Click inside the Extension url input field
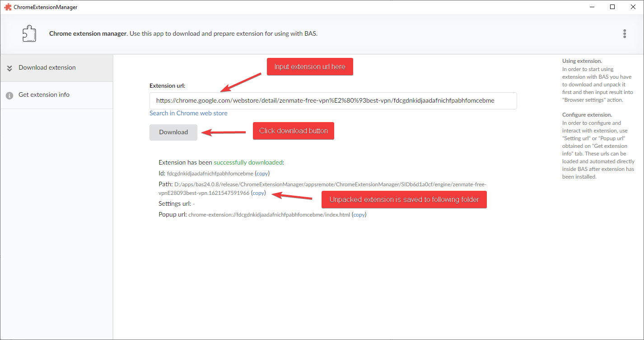The image size is (644, 340). [333, 100]
